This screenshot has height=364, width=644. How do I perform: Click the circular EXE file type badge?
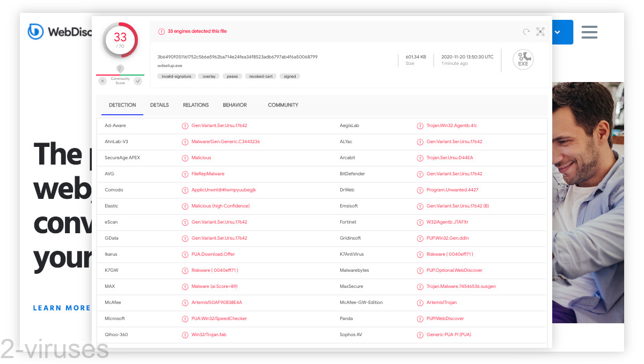[523, 60]
